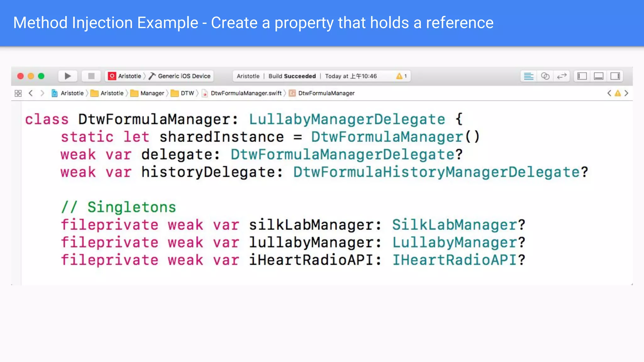Viewport: 644px width, 362px height.
Task: Click the jump bar warning triangle icon
Action: tap(618, 93)
